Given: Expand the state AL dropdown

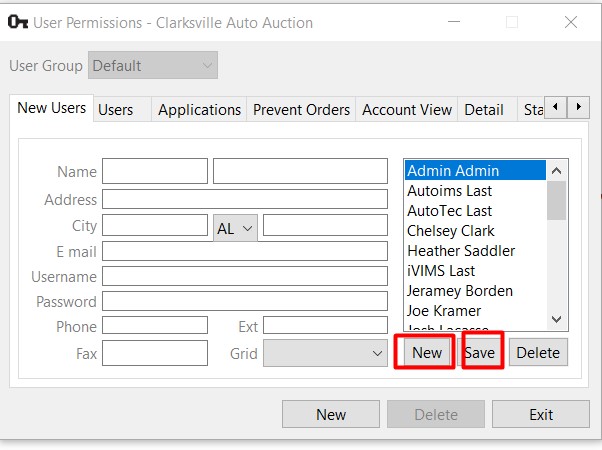Looking at the screenshot, I should tap(235, 228).
